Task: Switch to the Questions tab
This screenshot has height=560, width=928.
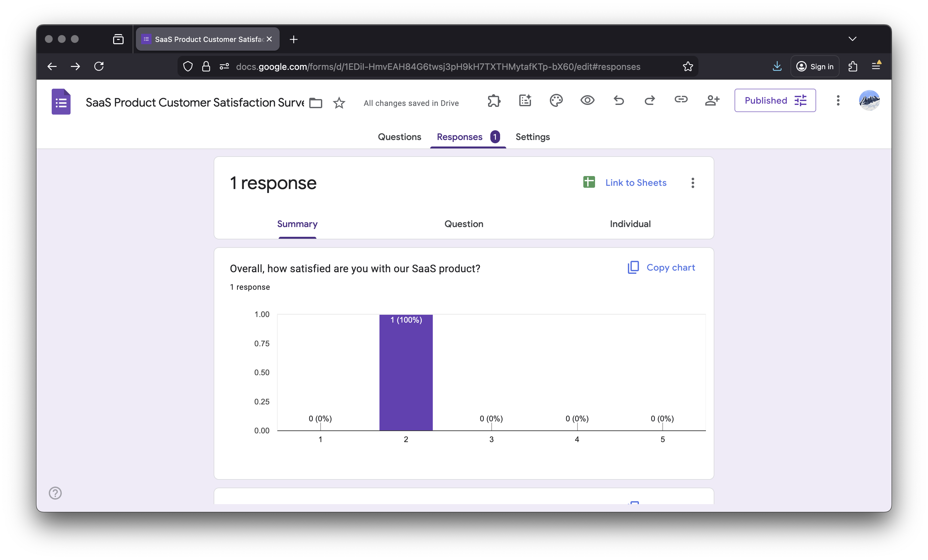Action: click(399, 137)
